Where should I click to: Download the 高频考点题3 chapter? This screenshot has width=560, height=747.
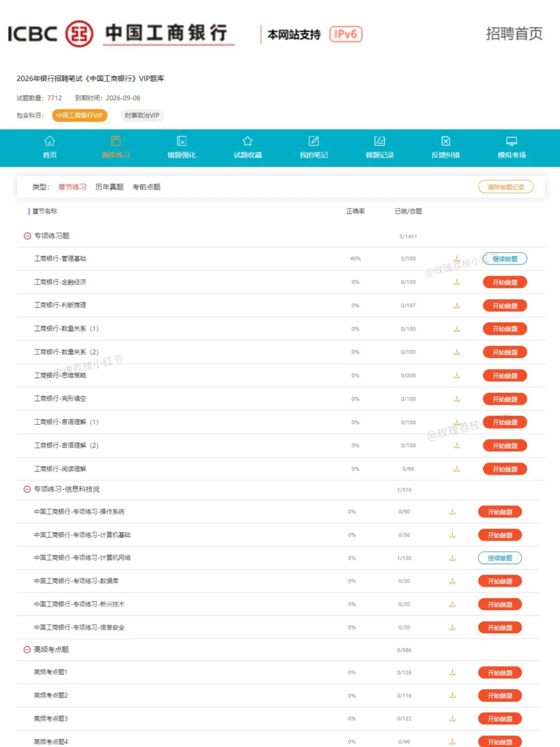click(452, 719)
